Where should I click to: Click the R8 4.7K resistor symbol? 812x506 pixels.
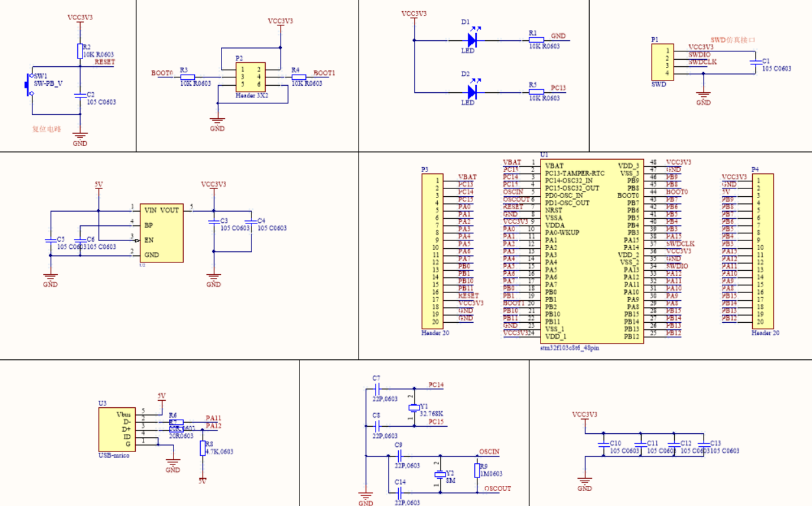click(203, 448)
